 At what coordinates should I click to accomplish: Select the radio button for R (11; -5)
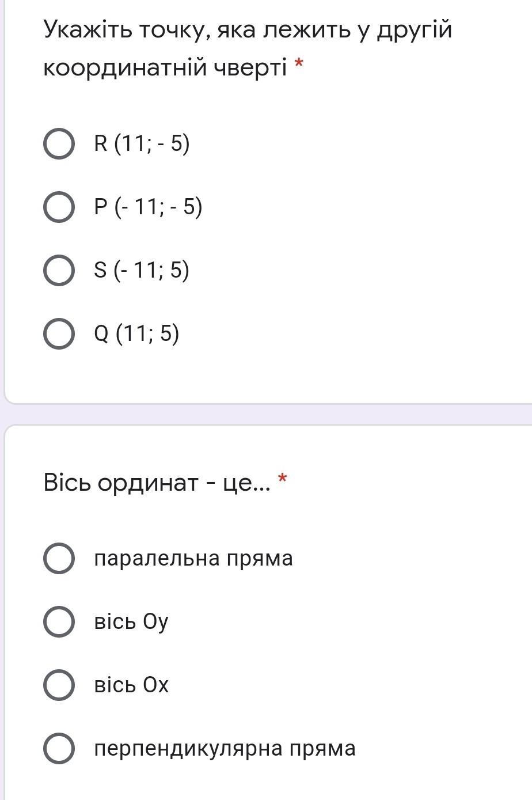(59, 144)
